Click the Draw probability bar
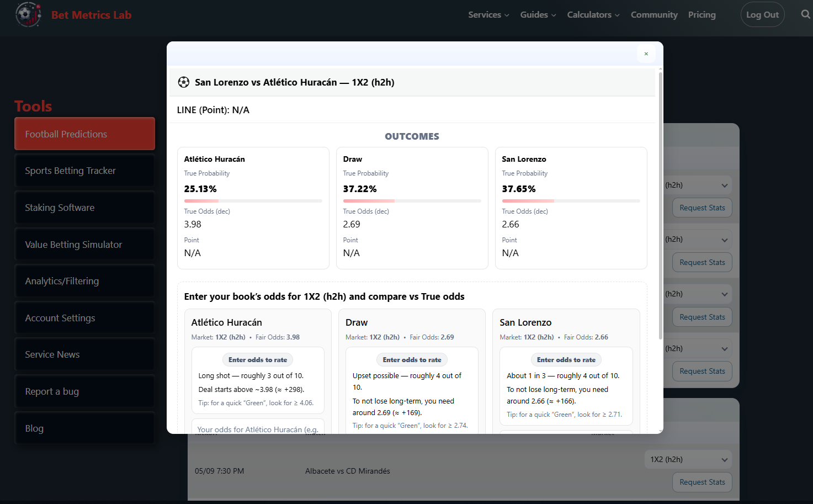The width and height of the screenshot is (813, 504). [412, 201]
